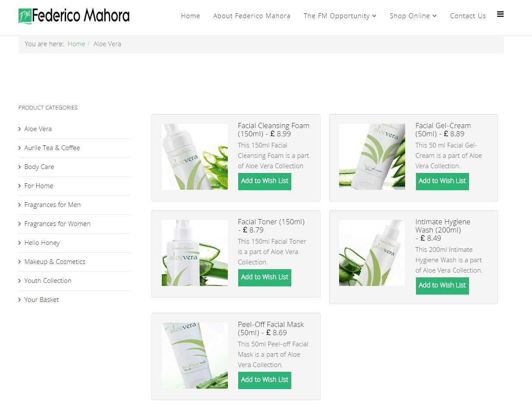Screen dimensions: 532x405
Task: Open About Federico Mahora page
Action: point(252,16)
